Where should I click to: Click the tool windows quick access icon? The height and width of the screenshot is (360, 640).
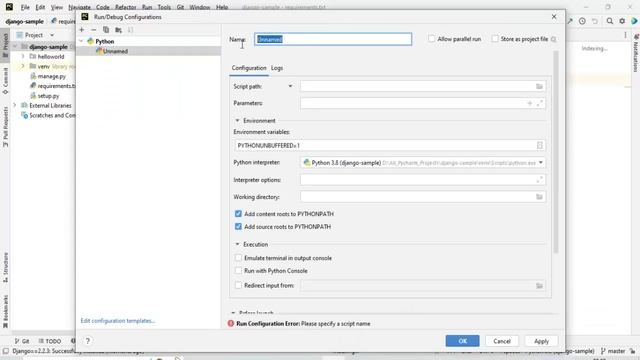(5, 351)
